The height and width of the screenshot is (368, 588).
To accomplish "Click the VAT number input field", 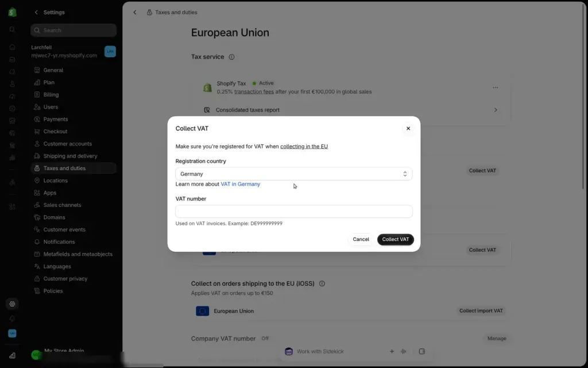I will pyautogui.click(x=293, y=212).
